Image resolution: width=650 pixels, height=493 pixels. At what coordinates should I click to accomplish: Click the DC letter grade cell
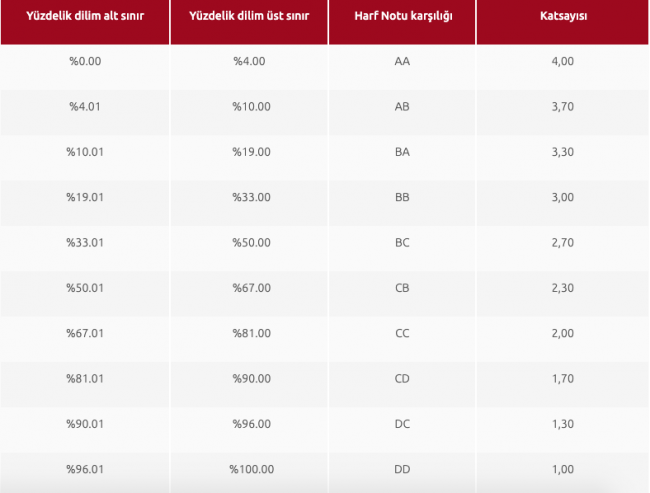point(402,430)
